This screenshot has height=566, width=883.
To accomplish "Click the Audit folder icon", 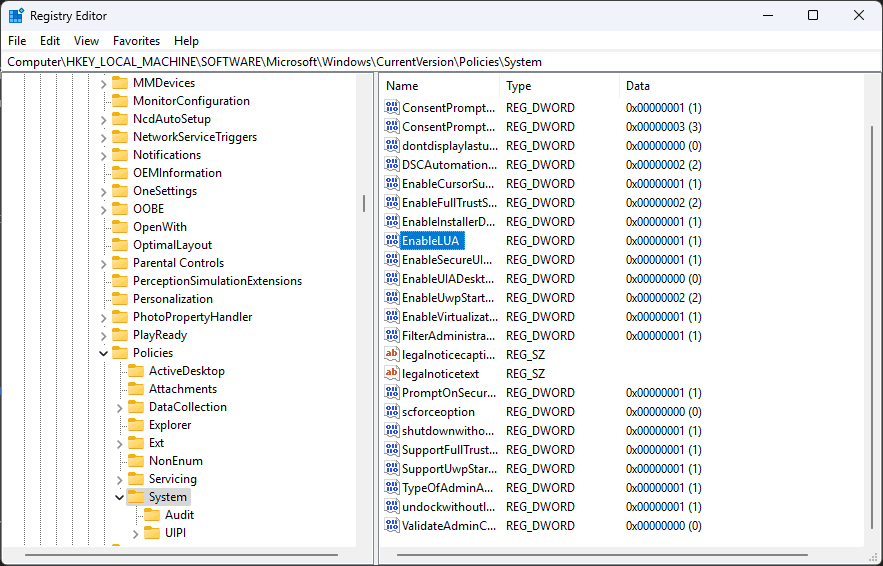I will (151, 515).
